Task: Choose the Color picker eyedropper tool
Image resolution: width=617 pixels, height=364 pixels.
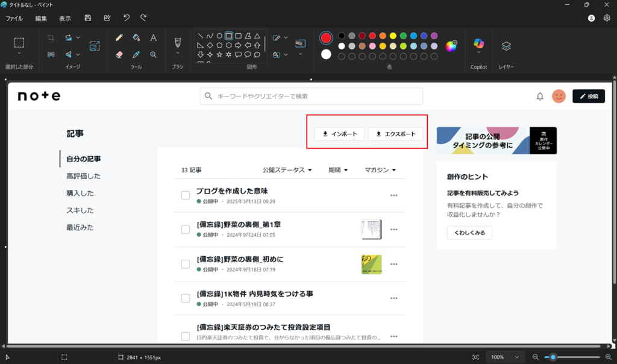Action: [136, 55]
